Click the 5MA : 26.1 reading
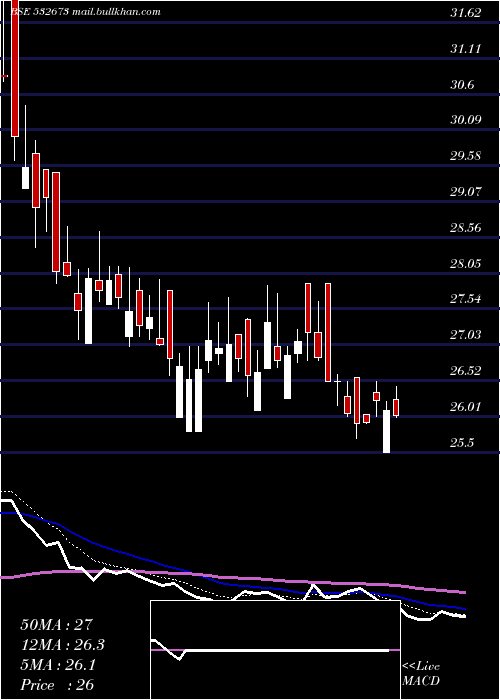Viewport: 500px width, 700px height. [58, 665]
